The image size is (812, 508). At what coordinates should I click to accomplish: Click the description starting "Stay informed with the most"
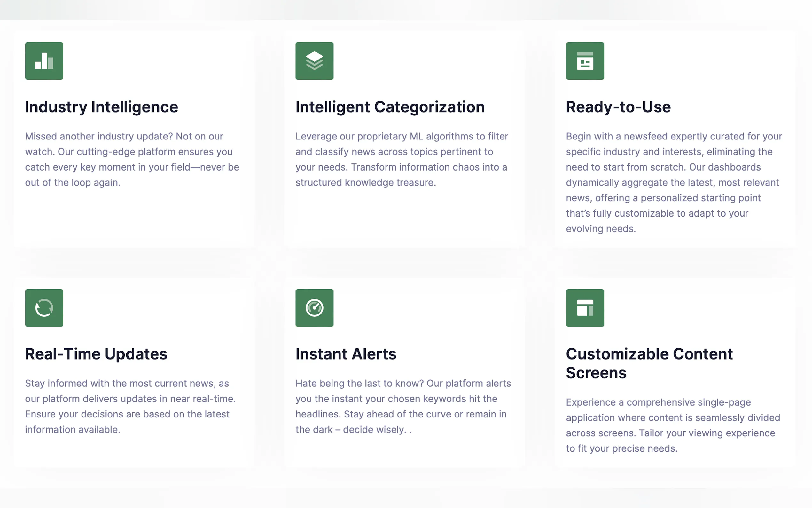click(130, 406)
